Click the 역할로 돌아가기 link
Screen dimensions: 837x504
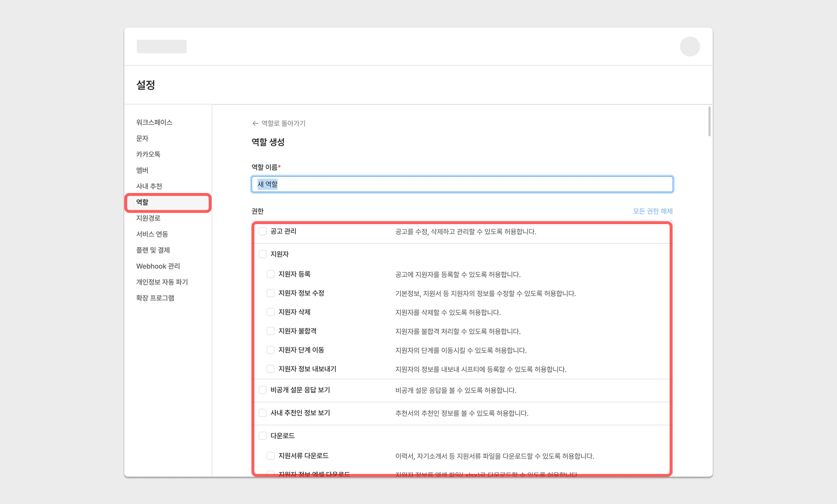pyautogui.click(x=283, y=123)
